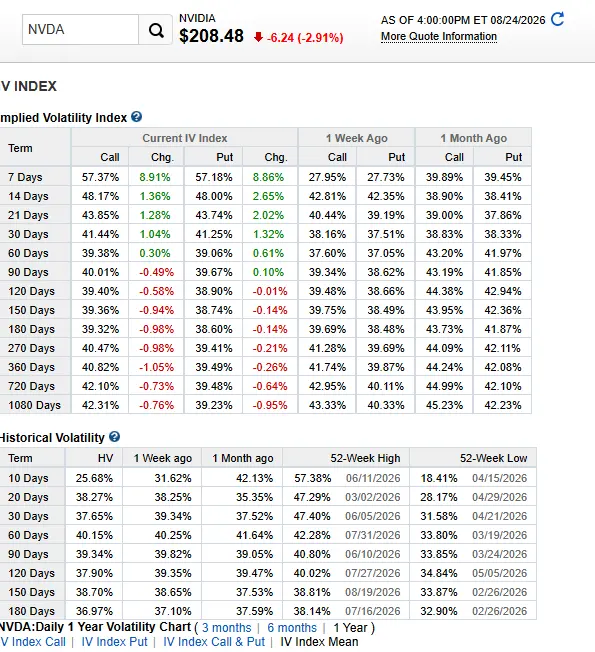595x652 pixels.
Task: Click 120 Days put change -0.01%
Action: coord(270,291)
